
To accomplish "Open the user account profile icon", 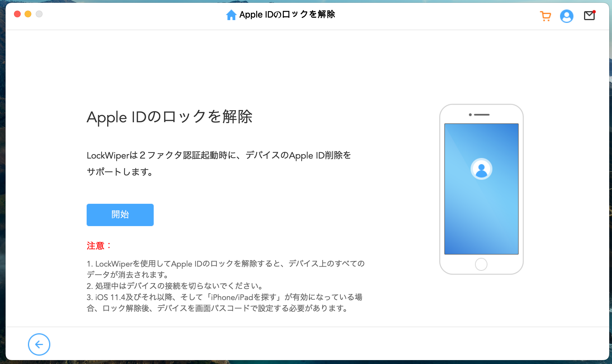I will [x=567, y=16].
